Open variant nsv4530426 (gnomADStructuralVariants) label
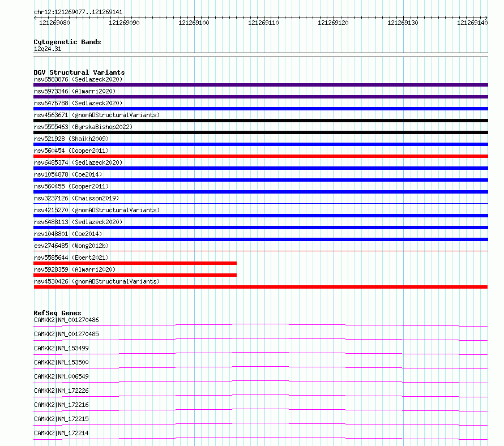504x446 pixels. 97,281
